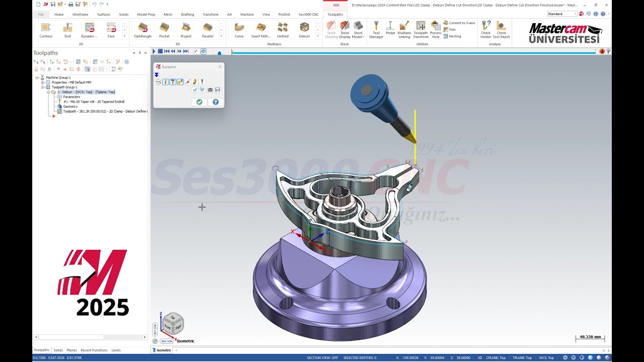Toggle Display Holder in Backplot dialog
This screenshot has height=362, width=644.
tap(173, 82)
